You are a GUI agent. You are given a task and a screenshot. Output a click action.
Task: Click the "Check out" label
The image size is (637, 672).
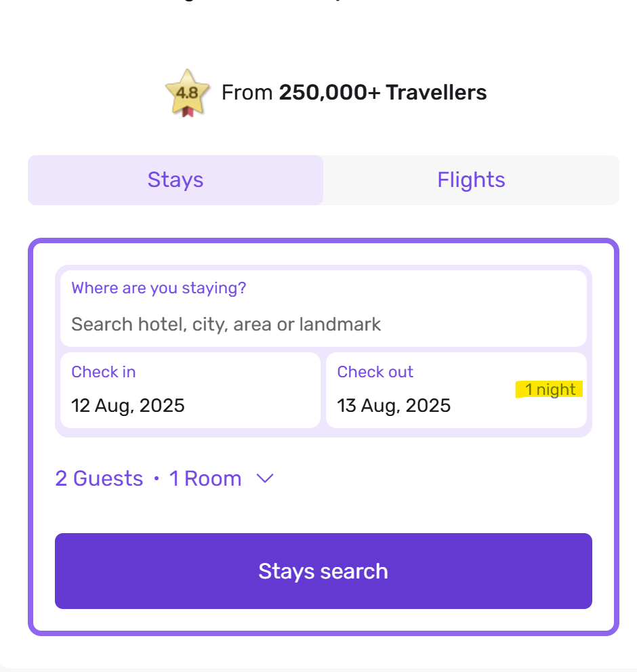[375, 372]
